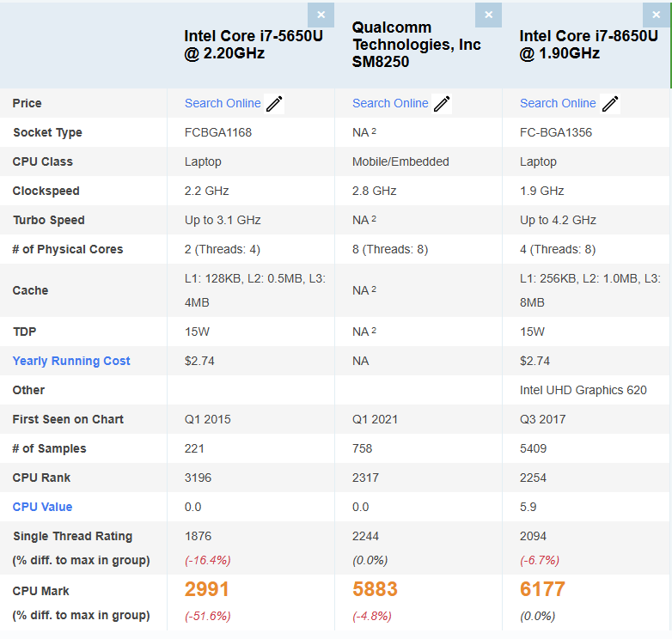Open the CPU Value link

click(x=42, y=507)
